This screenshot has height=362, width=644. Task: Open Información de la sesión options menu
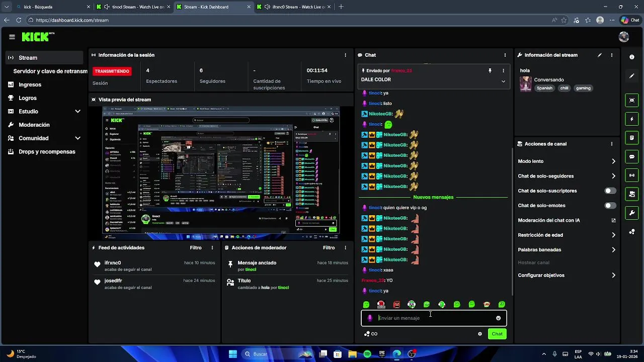[x=345, y=55]
